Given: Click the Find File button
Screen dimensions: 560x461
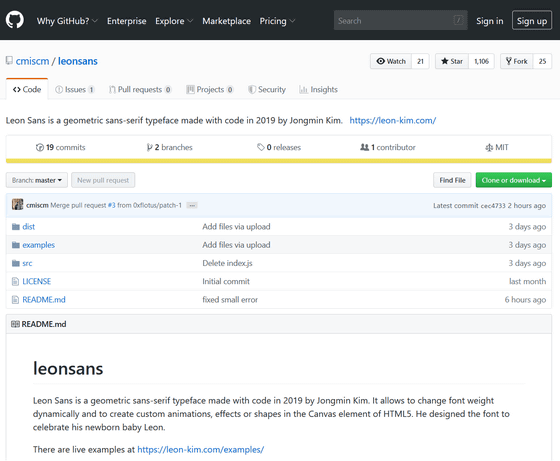Looking at the screenshot, I should (x=452, y=180).
